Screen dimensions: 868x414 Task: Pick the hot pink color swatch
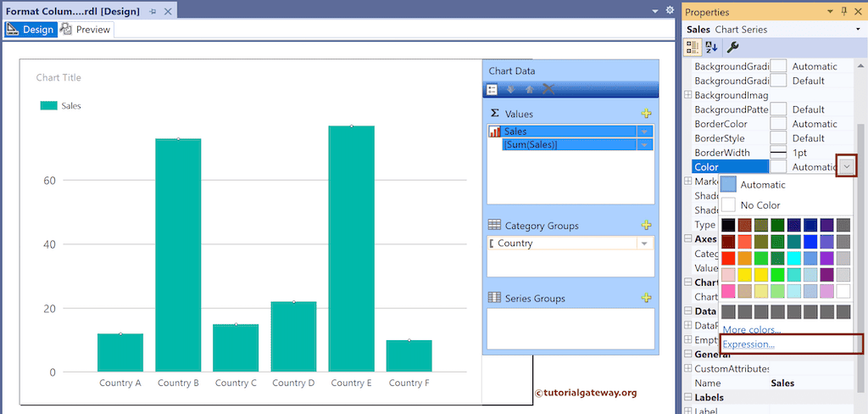(728, 290)
